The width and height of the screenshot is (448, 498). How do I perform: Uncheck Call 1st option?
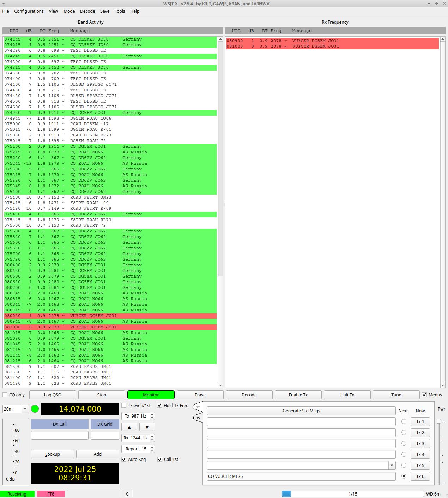[x=168, y=459]
